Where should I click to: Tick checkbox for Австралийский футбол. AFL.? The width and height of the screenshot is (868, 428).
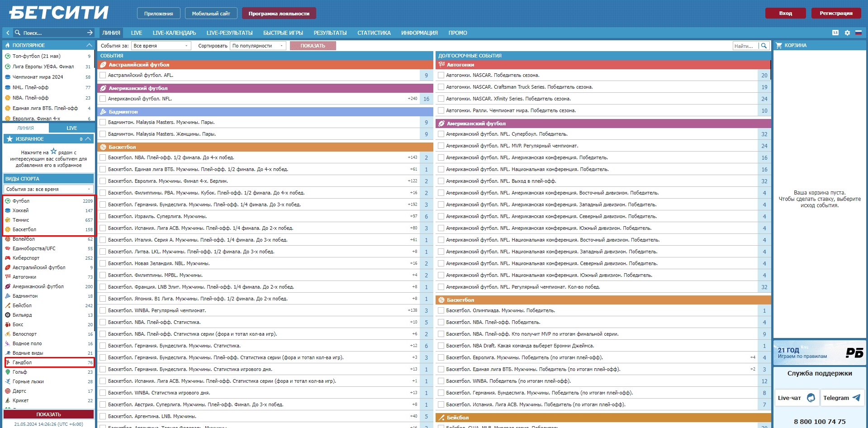103,75
